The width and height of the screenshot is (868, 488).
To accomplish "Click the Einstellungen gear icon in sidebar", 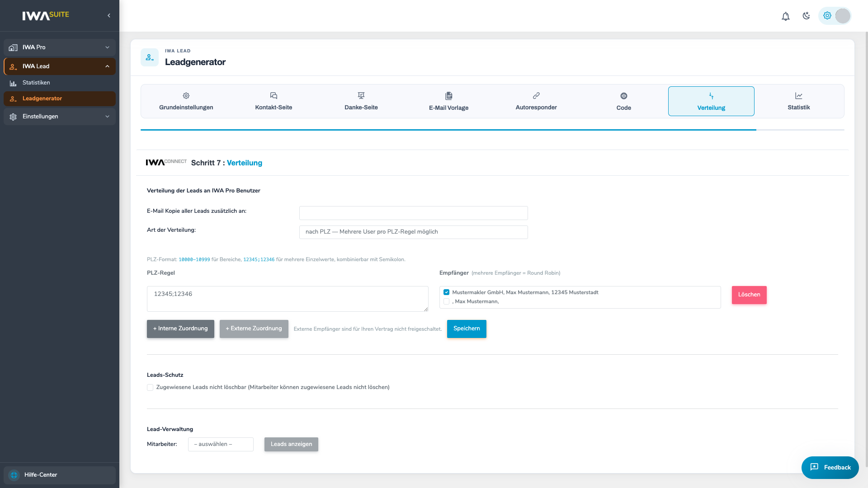I will click(x=13, y=117).
